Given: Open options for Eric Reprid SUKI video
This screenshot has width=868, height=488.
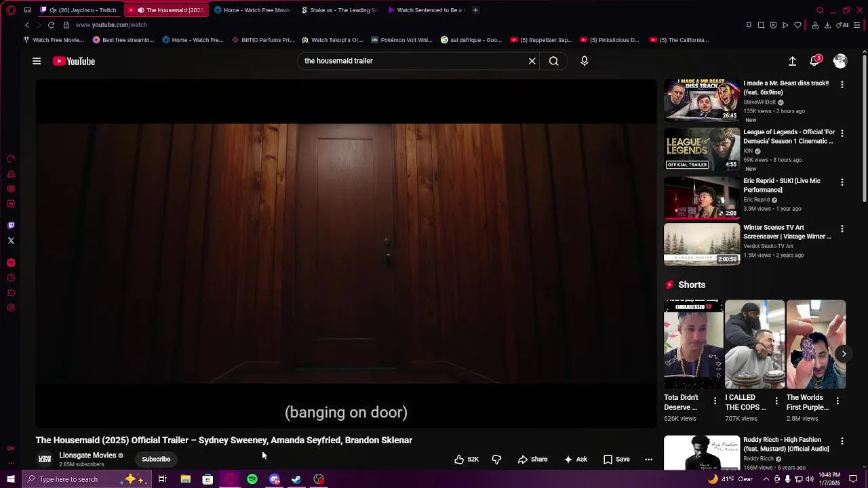Looking at the screenshot, I should (x=842, y=182).
